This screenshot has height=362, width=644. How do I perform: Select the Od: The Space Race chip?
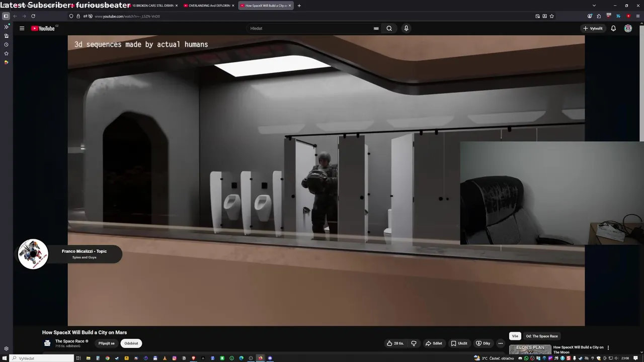click(x=542, y=336)
